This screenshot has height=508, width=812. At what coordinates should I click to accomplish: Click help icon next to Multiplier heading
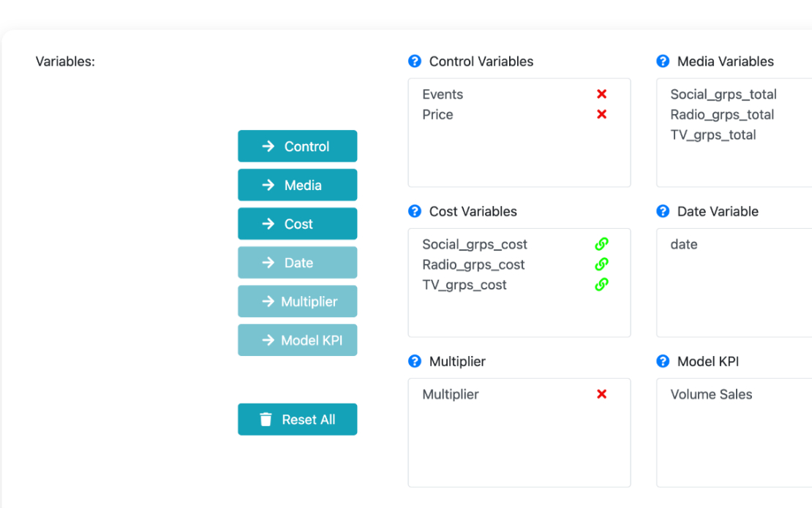tap(415, 361)
